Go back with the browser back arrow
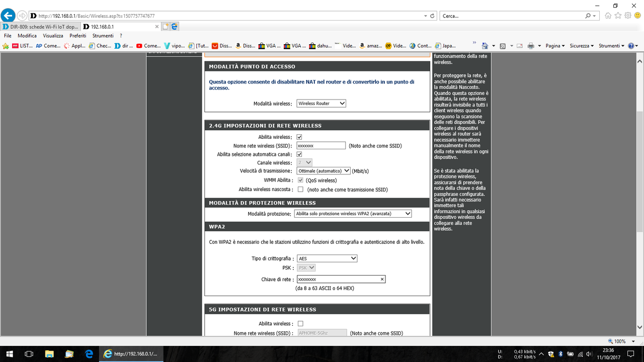This screenshot has width=644, height=362. 8,16
